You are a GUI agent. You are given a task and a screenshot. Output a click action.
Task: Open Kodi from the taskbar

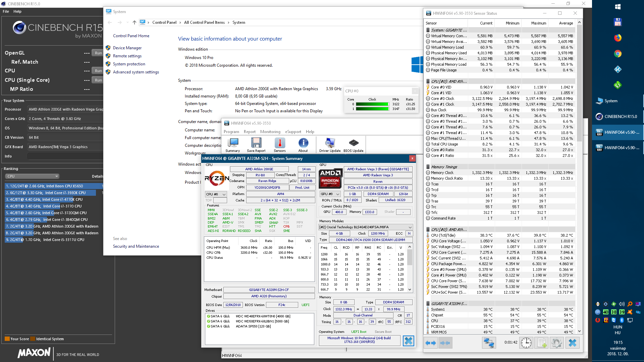tap(618, 69)
